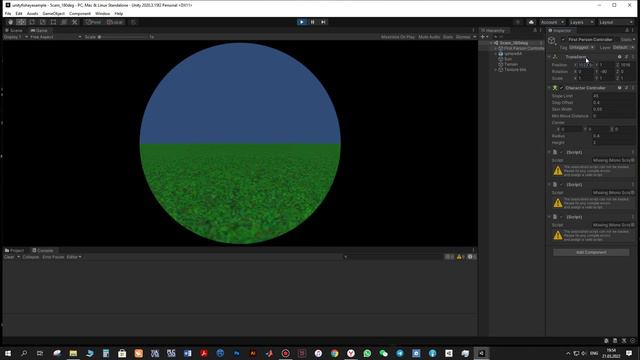Open the GameObject menu

point(53,13)
